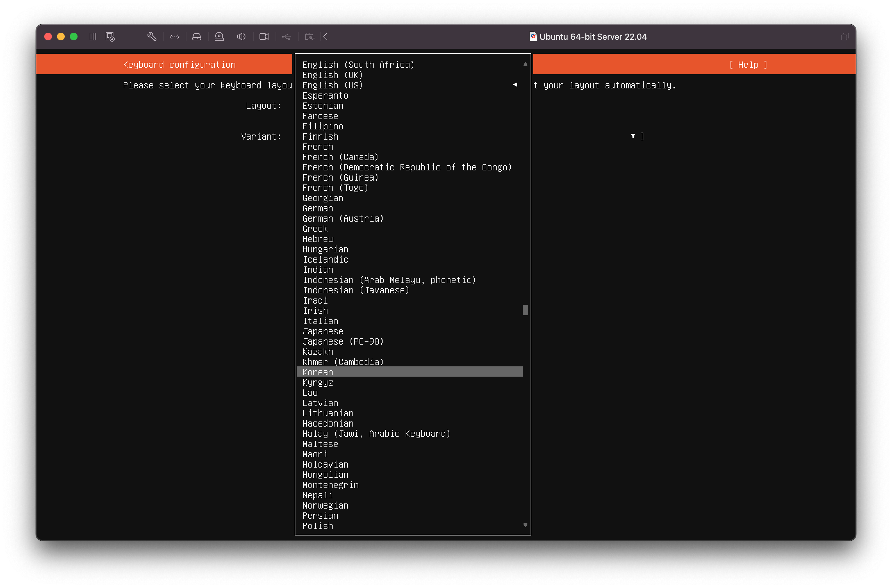This screenshot has width=892, height=588.
Task: Open the Help menu
Action: (748, 64)
